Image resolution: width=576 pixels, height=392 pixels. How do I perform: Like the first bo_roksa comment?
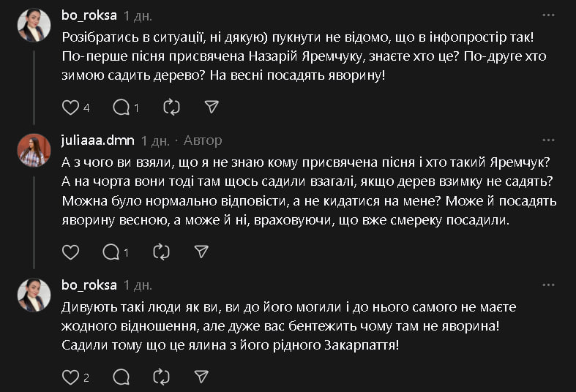coord(70,108)
